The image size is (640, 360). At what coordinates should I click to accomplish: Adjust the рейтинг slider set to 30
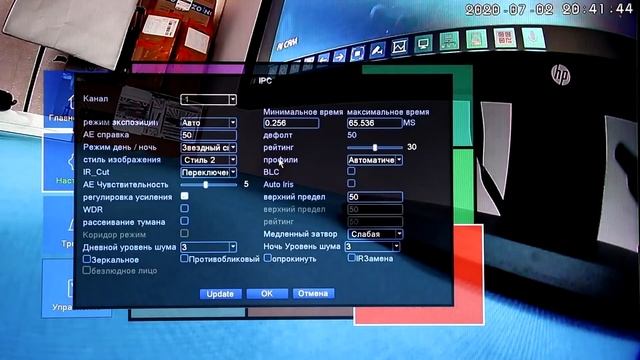(x=375, y=147)
